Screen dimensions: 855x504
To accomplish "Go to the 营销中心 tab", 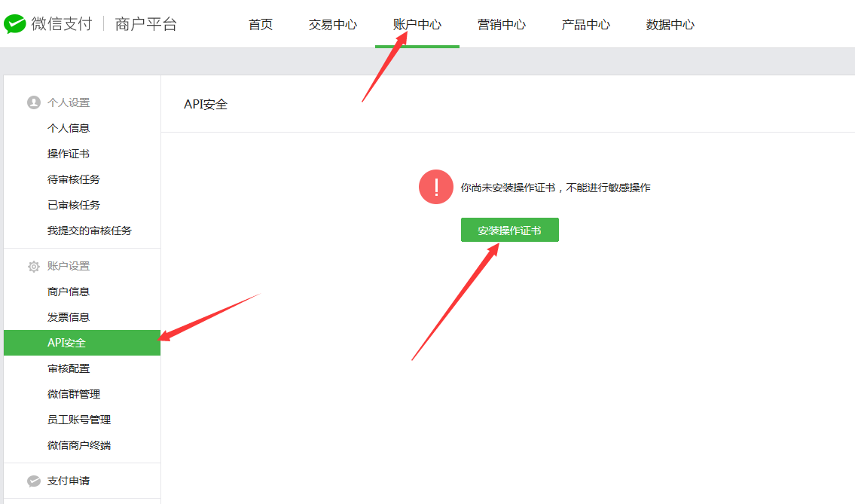I will [x=502, y=24].
